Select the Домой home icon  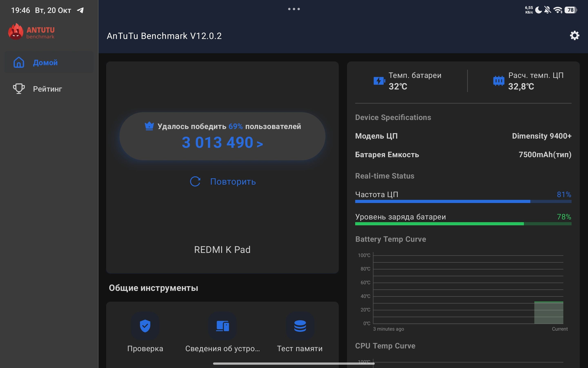(19, 62)
